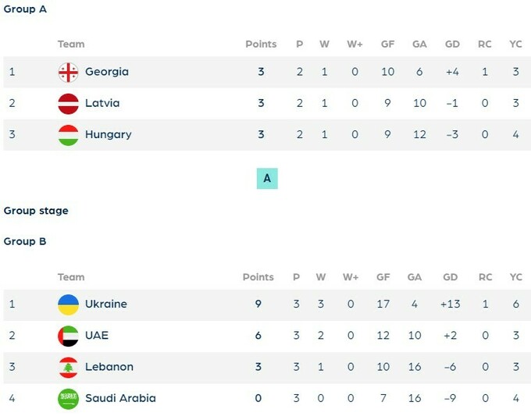Click the Saudi Arabia flag icon
This screenshot has height=420, width=531.
[x=68, y=398]
